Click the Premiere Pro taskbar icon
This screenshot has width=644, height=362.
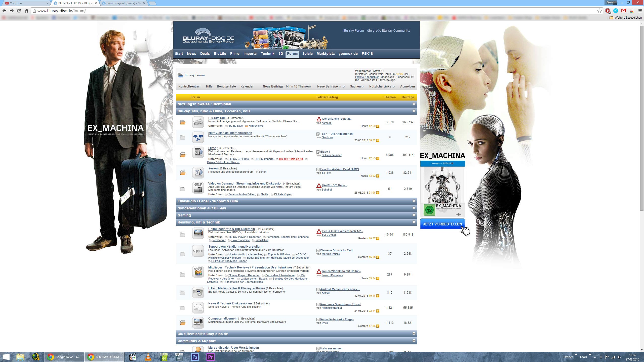tap(210, 357)
